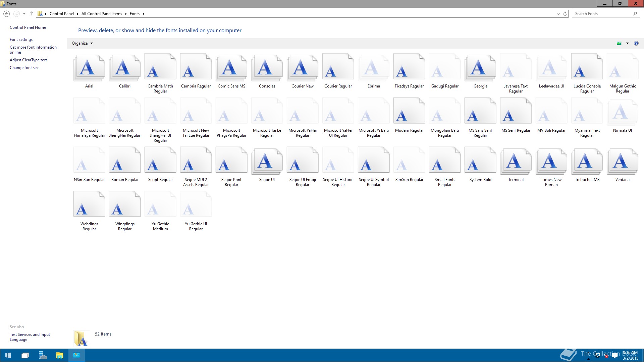The height and width of the screenshot is (362, 644).
Task: Select Roman Regular font icon
Action: point(125,160)
